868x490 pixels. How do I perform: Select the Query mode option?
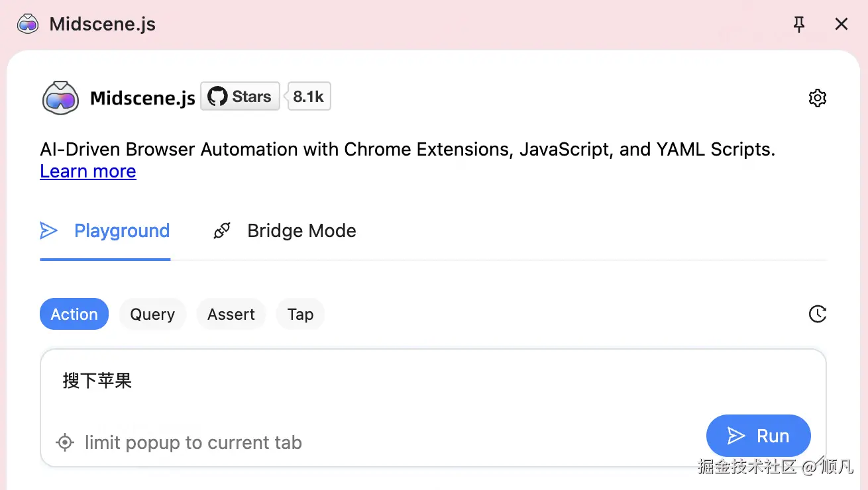[x=152, y=315]
